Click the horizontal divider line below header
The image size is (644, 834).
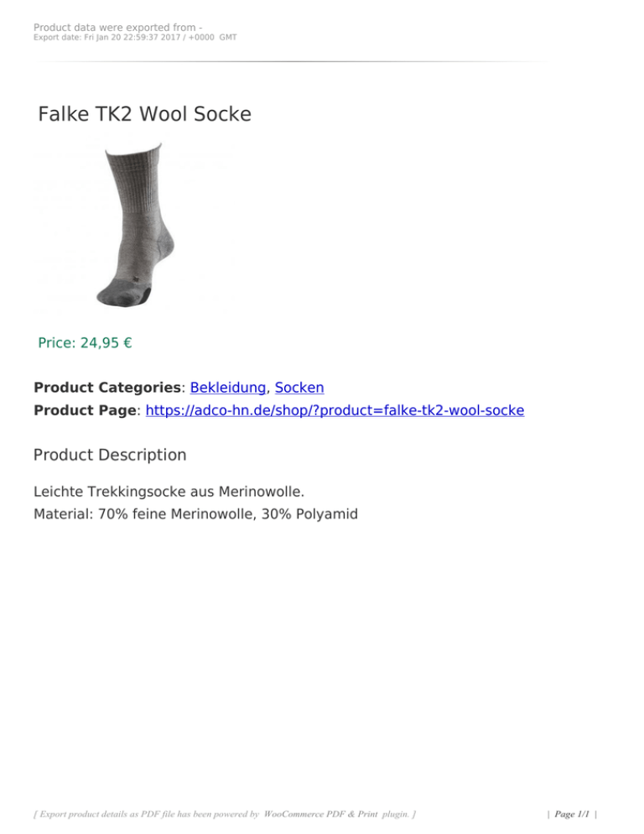(x=293, y=62)
